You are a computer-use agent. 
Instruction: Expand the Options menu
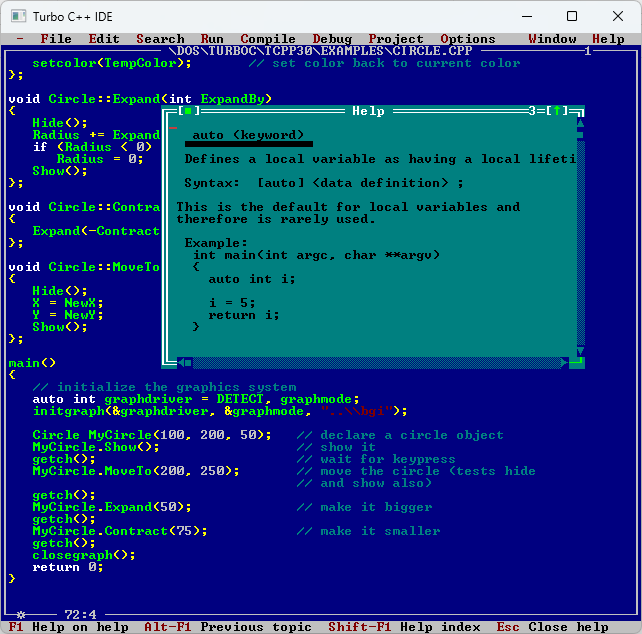pyautogui.click(x=468, y=39)
